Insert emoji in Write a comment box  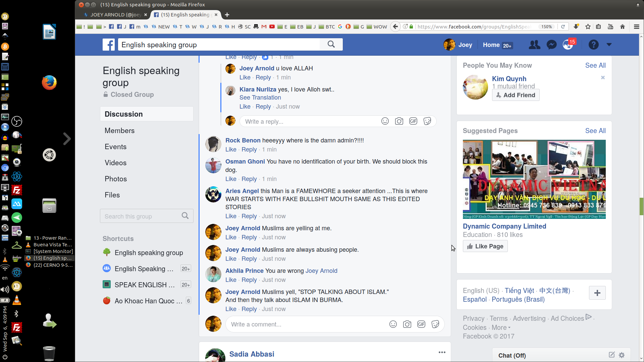393,324
